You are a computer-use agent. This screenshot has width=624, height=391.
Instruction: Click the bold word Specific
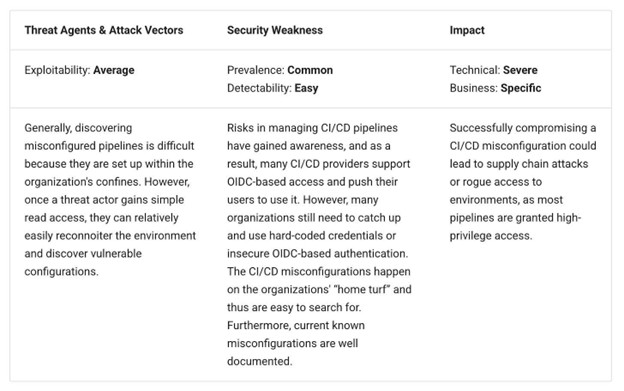[x=521, y=88]
